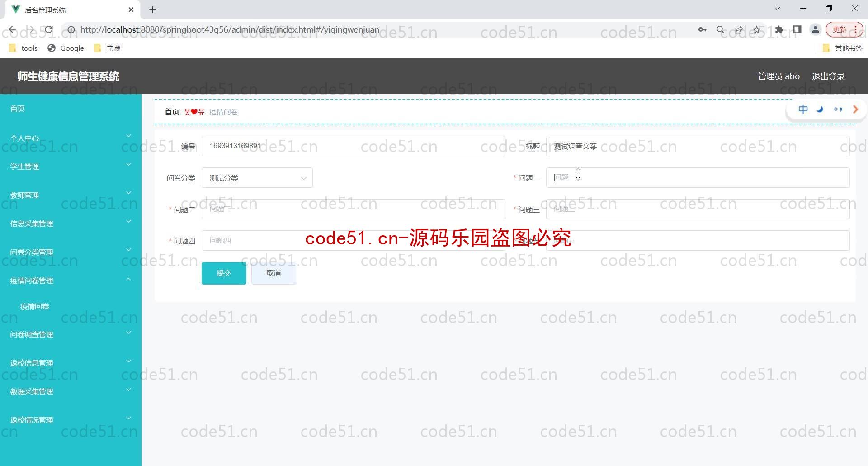This screenshot has height=466, width=868.
Task: Click the 更新 browser update button
Action: [x=844, y=30]
